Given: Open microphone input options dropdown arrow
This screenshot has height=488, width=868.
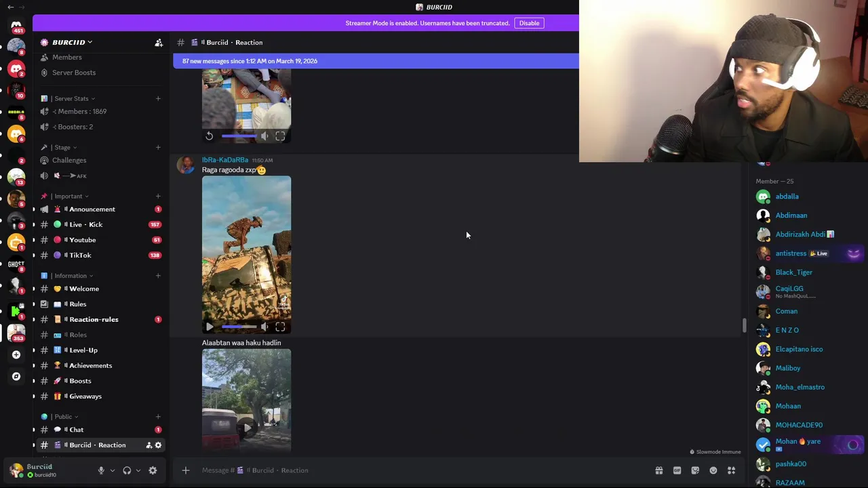Looking at the screenshot, I should point(113,470).
